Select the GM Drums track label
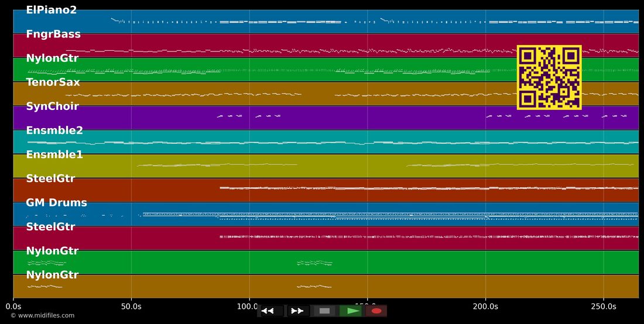The width and height of the screenshot is (644, 324). pyautogui.click(x=56, y=202)
